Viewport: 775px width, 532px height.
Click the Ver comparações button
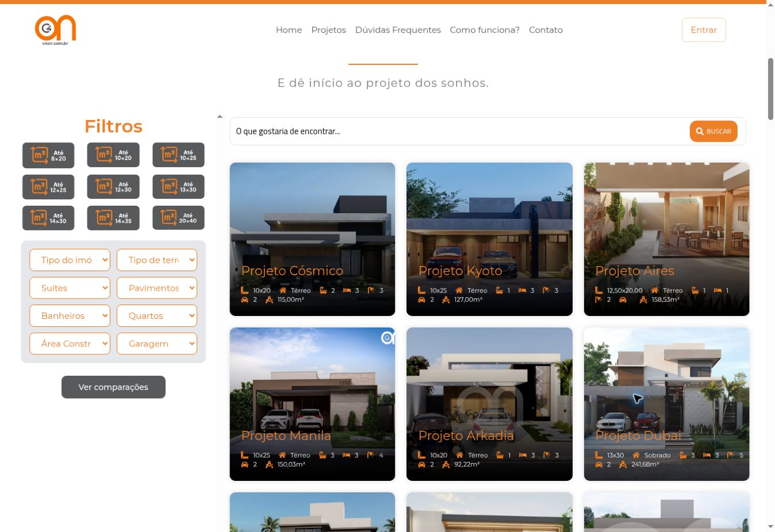[113, 387]
